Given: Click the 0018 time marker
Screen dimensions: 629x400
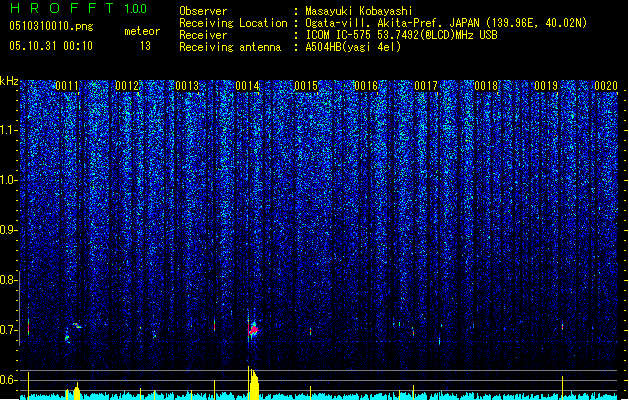Looking at the screenshot, I should [486, 86].
